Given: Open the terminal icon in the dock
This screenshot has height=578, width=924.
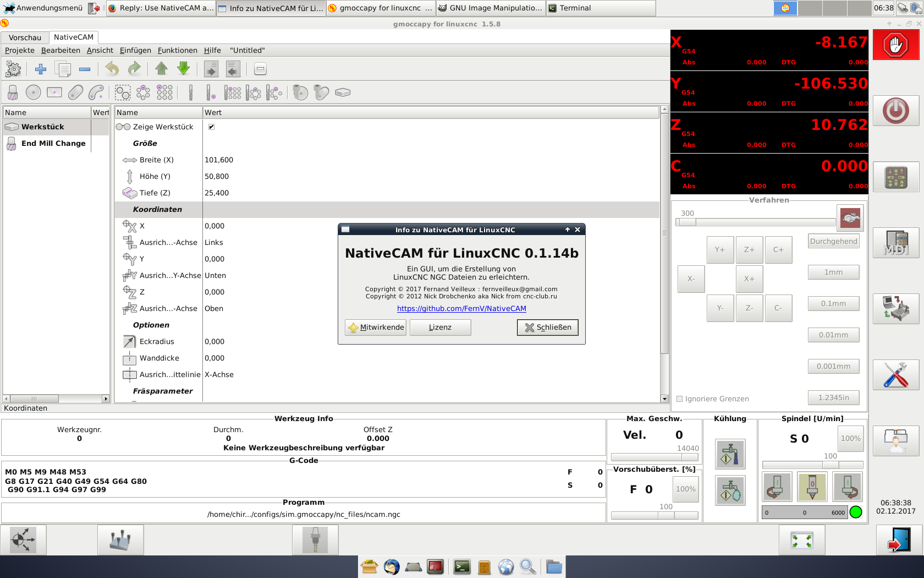Looking at the screenshot, I should click(462, 566).
